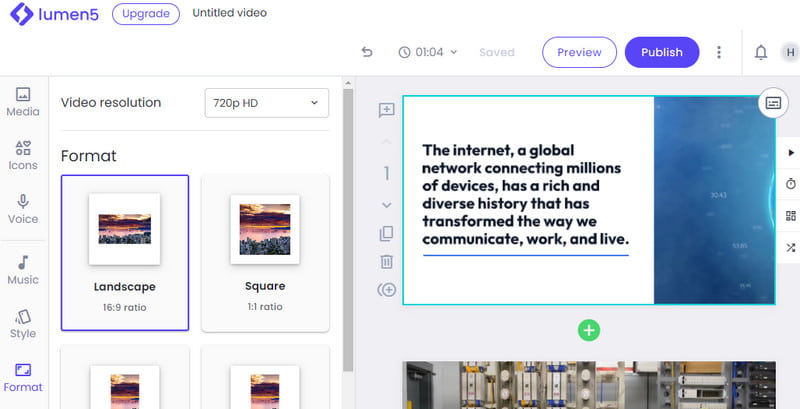Expand the Video resolution dropdown
Screen dimensions: 800x409
pyautogui.click(x=266, y=102)
